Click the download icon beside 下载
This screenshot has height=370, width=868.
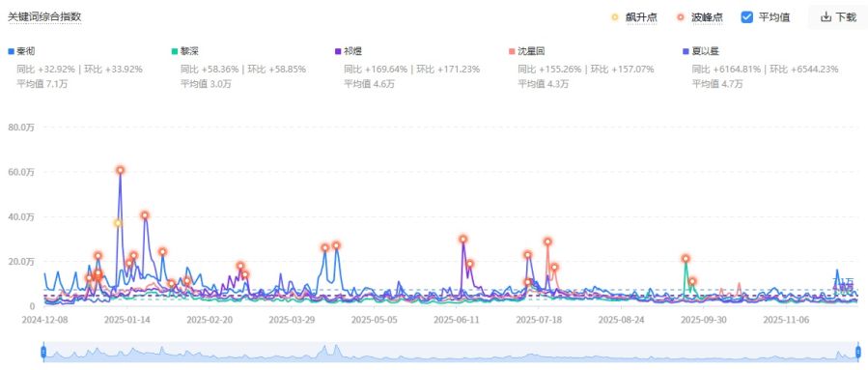826,17
